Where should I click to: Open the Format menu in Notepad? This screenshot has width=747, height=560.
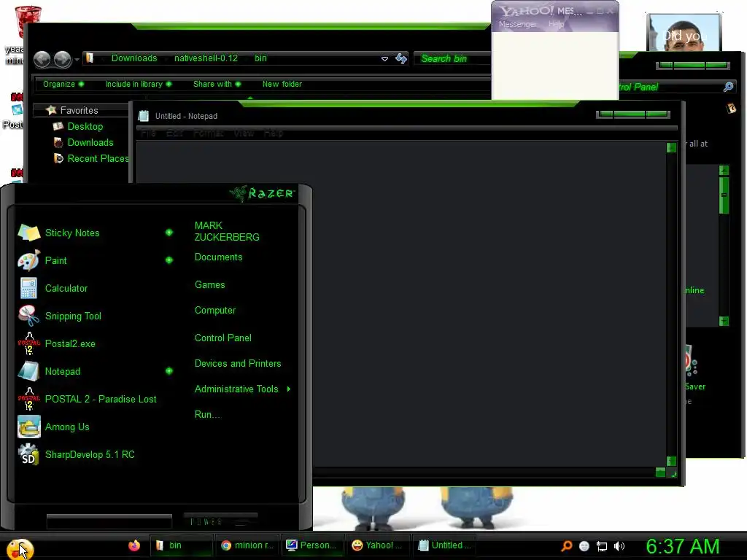click(208, 133)
